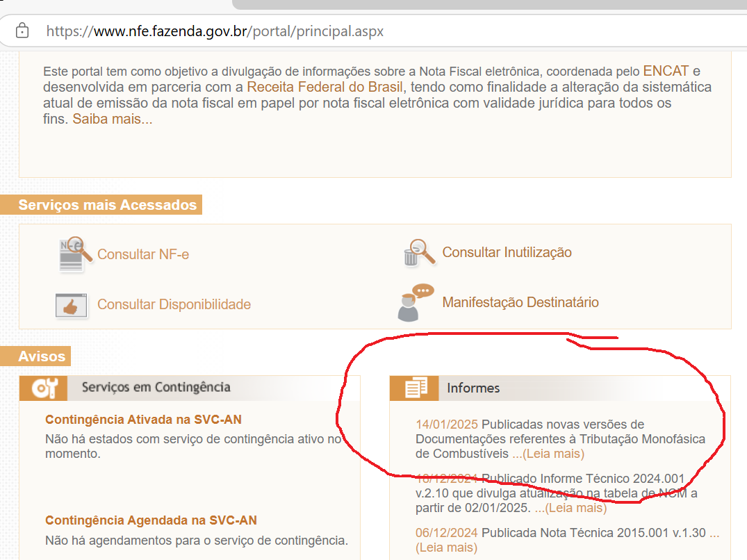Open the Consultar Disponibilidade link
Screen dimensions: 747x560
tap(174, 304)
